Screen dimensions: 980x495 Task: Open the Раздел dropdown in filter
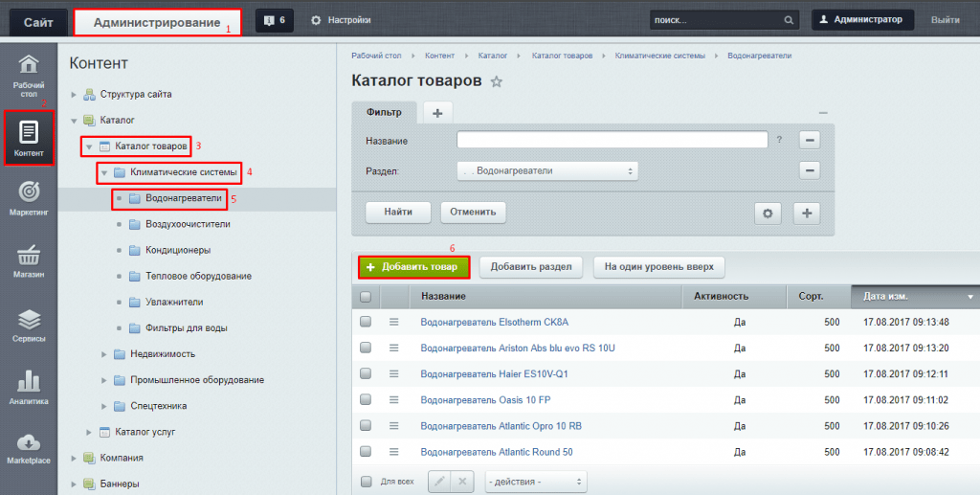(547, 171)
